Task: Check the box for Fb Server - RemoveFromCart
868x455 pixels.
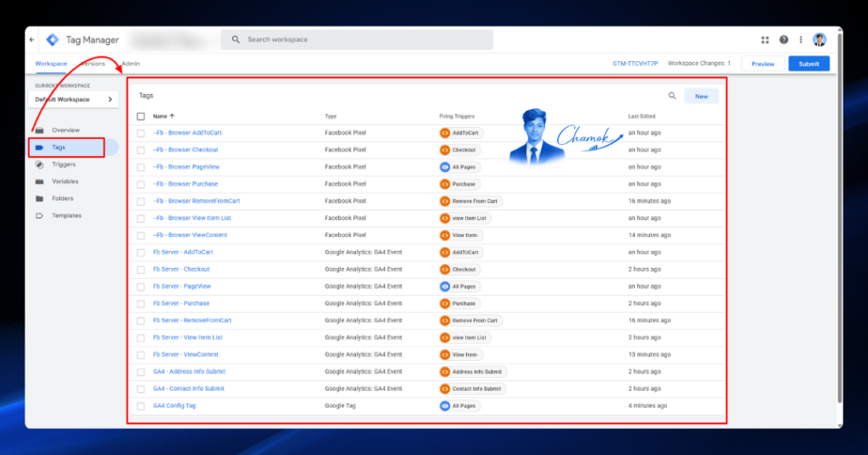Action: [x=141, y=321]
